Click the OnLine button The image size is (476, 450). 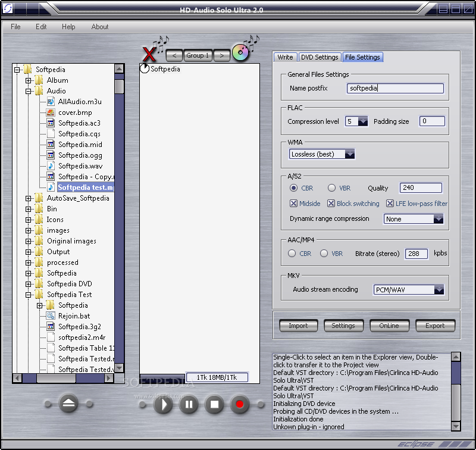point(389,326)
